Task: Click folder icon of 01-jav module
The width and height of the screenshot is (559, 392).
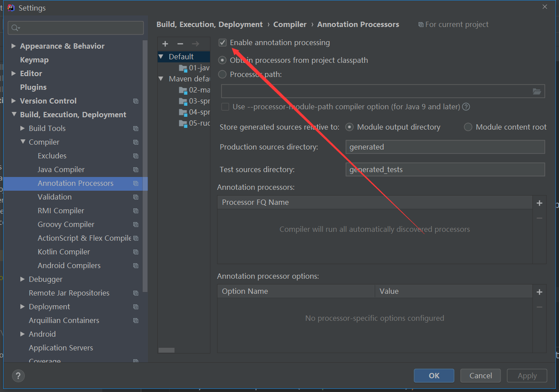Action: click(183, 68)
